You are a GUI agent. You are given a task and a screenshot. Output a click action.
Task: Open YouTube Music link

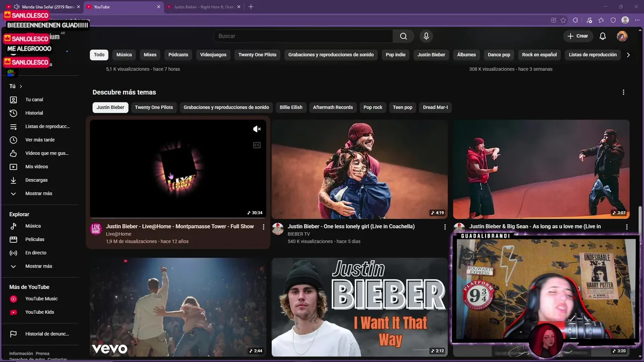pyautogui.click(x=40, y=299)
